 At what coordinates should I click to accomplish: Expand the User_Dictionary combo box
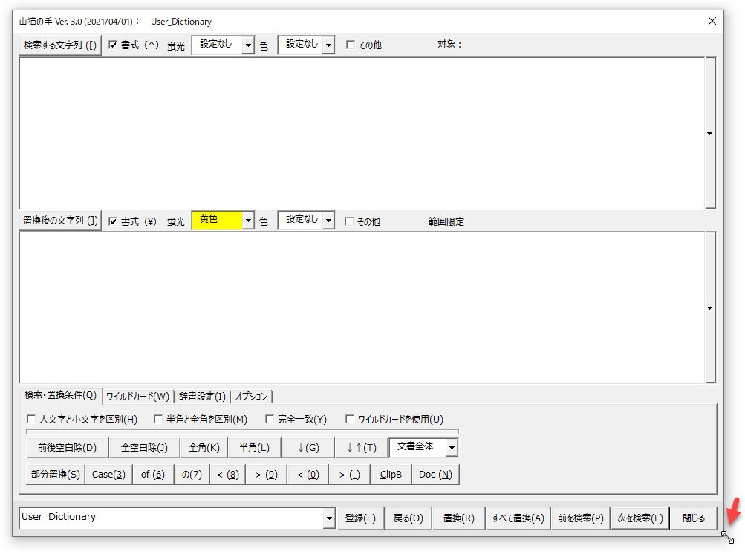tap(329, 518)
